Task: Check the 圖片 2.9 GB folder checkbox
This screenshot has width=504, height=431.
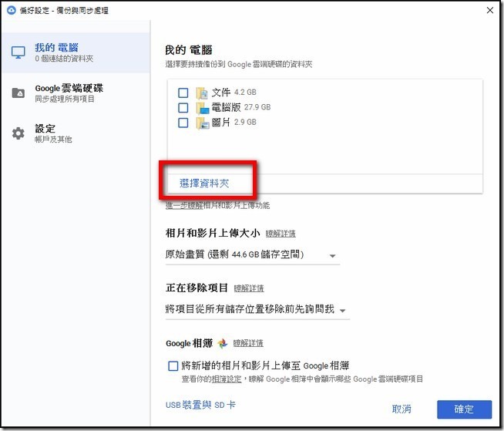Action: (183, 123)
